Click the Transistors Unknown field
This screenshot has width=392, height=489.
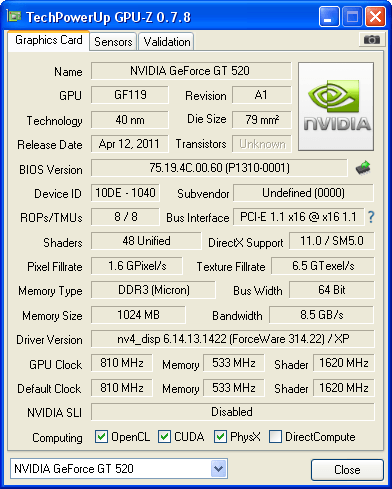coord(262,144)
